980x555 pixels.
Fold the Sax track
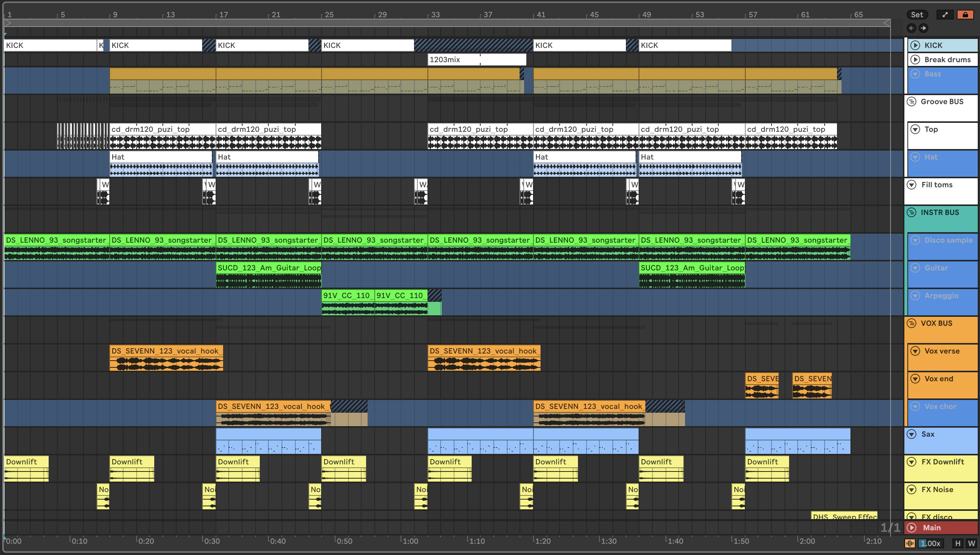[x=911, y=434]
